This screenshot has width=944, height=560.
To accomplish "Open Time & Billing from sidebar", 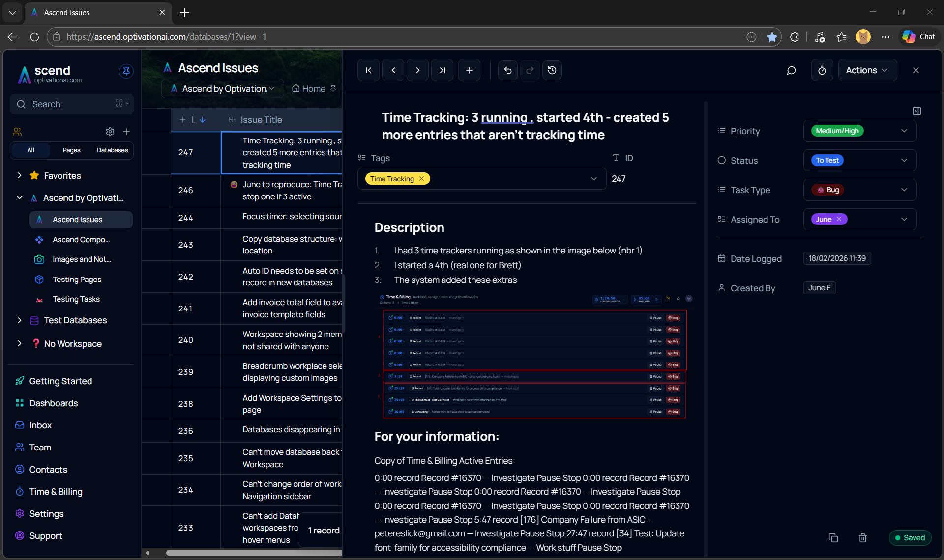I will tap(56, 492).
